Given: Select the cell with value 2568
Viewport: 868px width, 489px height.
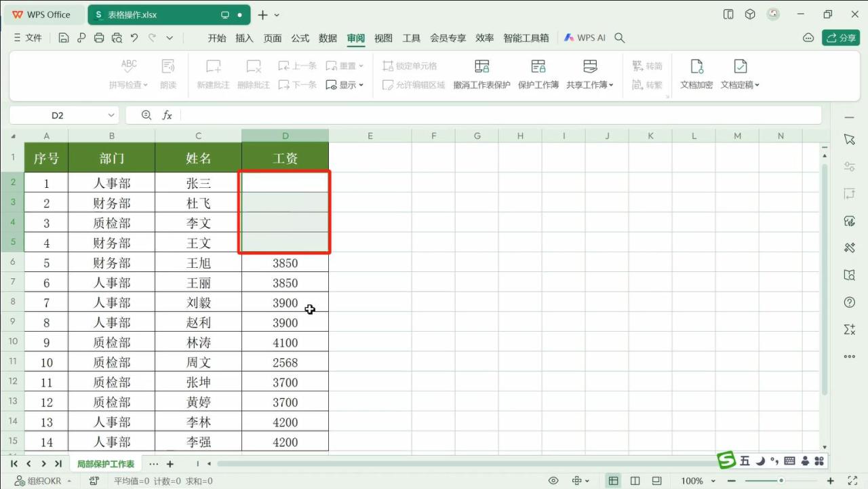Looking at the screenshot, I should pos(285,362).
